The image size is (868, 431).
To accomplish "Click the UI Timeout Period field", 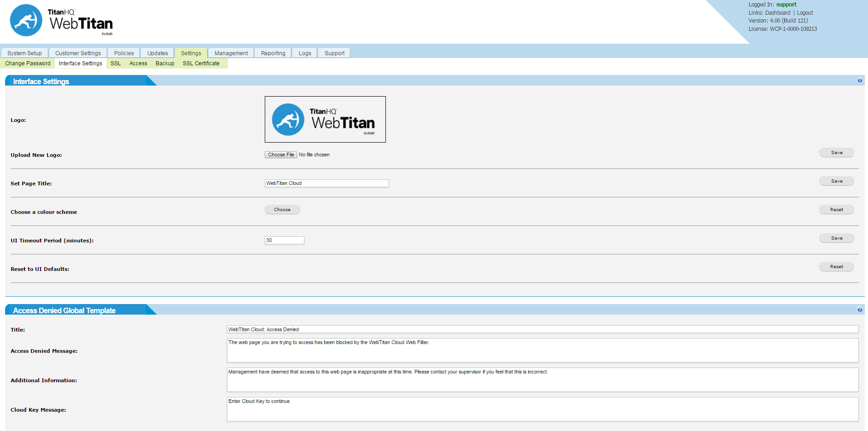I will [285, 240].
